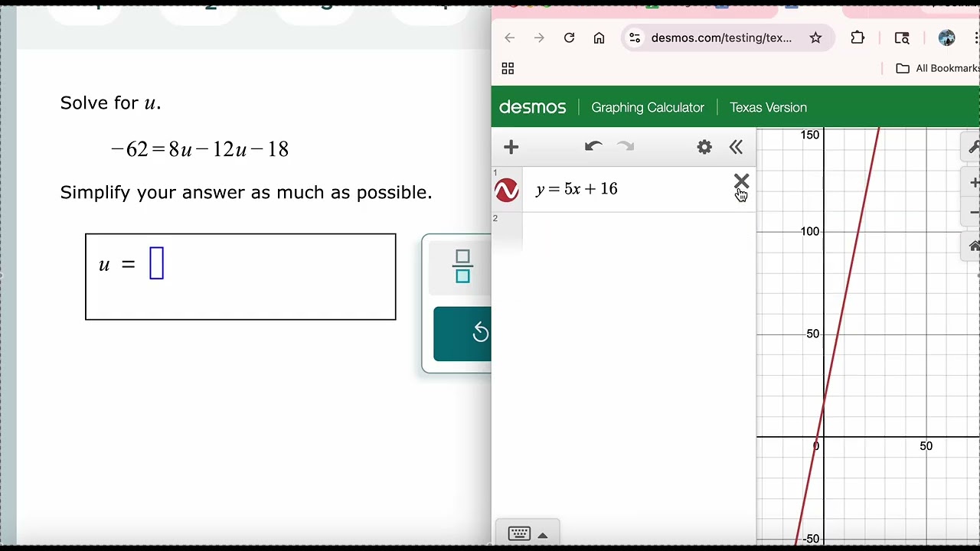
Task: Click the 150 label on the y-axis
Action: point(810,135)
